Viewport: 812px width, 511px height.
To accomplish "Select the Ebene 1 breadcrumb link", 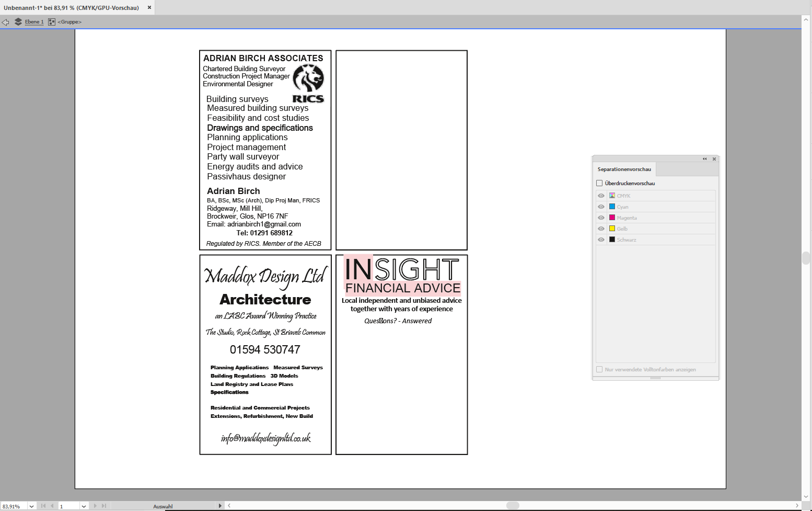I will pos(34,22).
